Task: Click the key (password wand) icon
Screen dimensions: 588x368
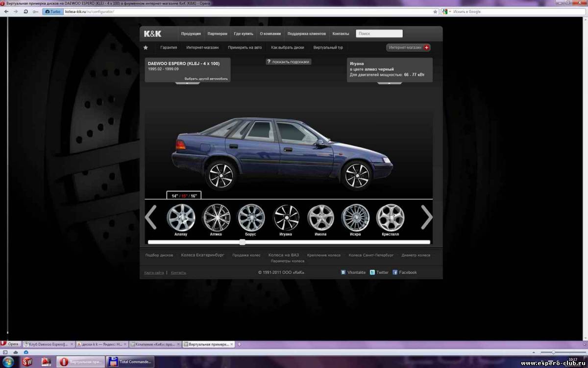Action: click(x=35, y=11)
